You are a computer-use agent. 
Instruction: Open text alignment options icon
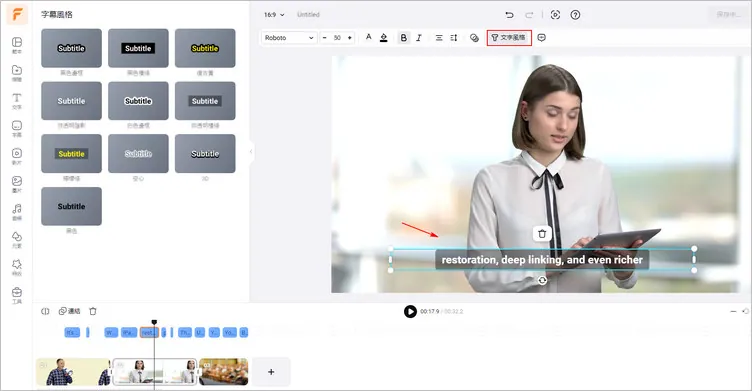[439, 37]
